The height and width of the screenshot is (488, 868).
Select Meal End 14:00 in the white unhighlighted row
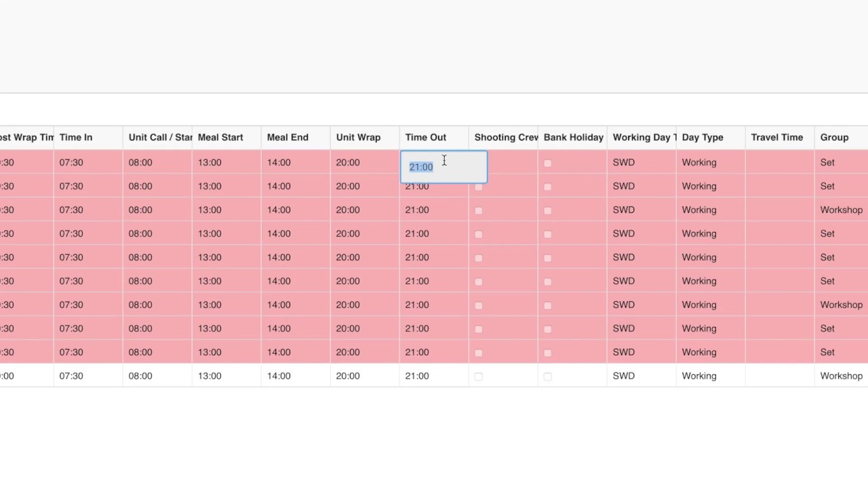pyautogui.click(x=296, y=375)
